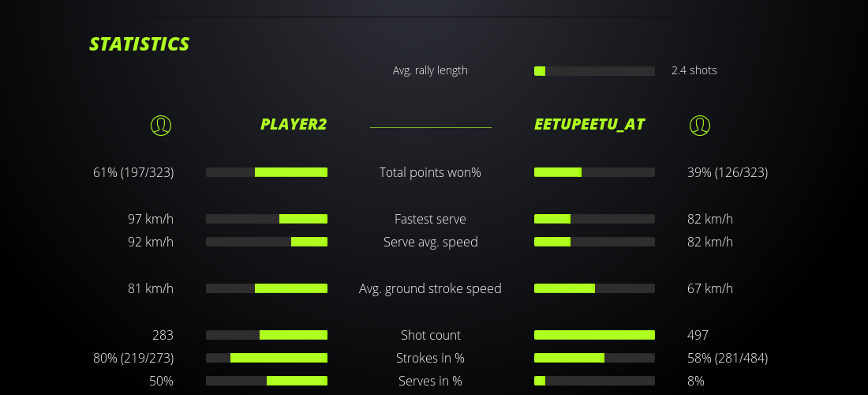
Task: Click EETUPEETU_AT's Total points won bar
Action: click(x=594, y=172)
